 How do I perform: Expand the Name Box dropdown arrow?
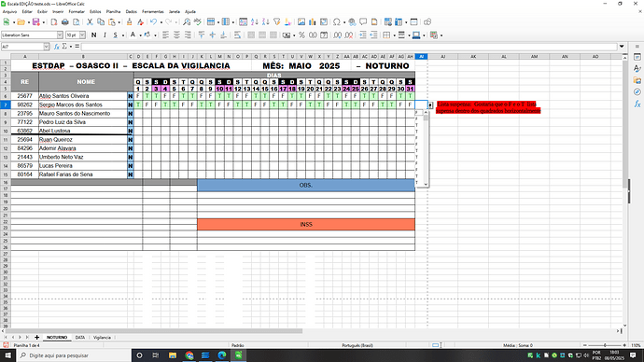(46, 47)
